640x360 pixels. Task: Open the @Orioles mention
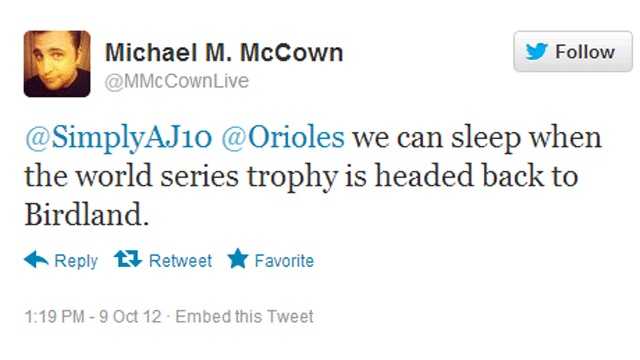pos(283,138)
